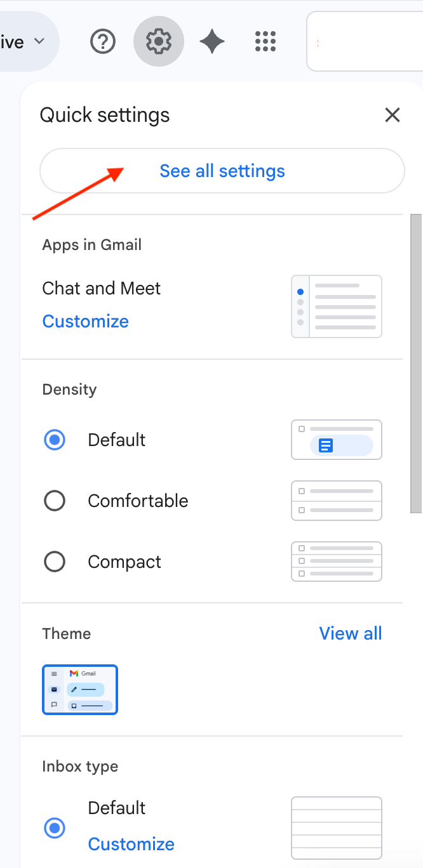The height and width of the screenshot is (868, 423).
Task: Customize the Default inbox type
Action: (x=131, y=844)
